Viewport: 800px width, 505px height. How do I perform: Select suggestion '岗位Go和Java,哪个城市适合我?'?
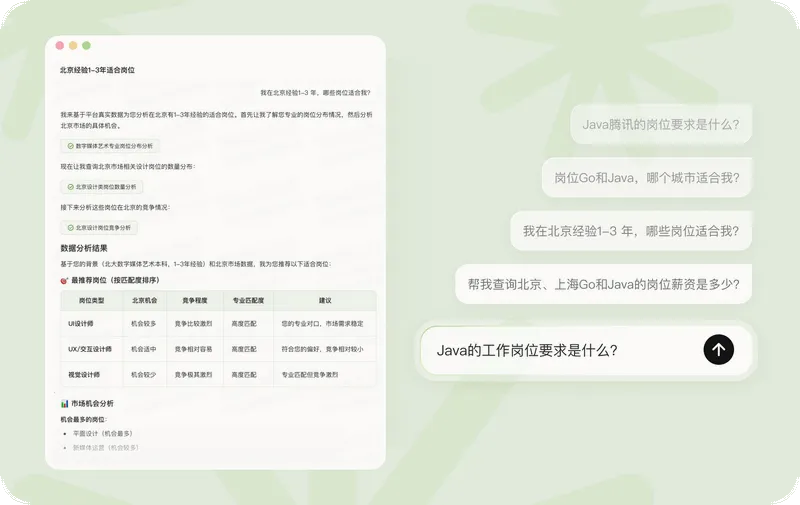[x=646, y=178]
